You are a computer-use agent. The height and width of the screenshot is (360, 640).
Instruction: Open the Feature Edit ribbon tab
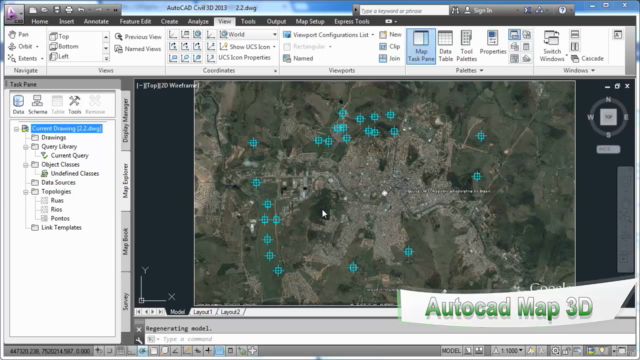coord(135,22)
